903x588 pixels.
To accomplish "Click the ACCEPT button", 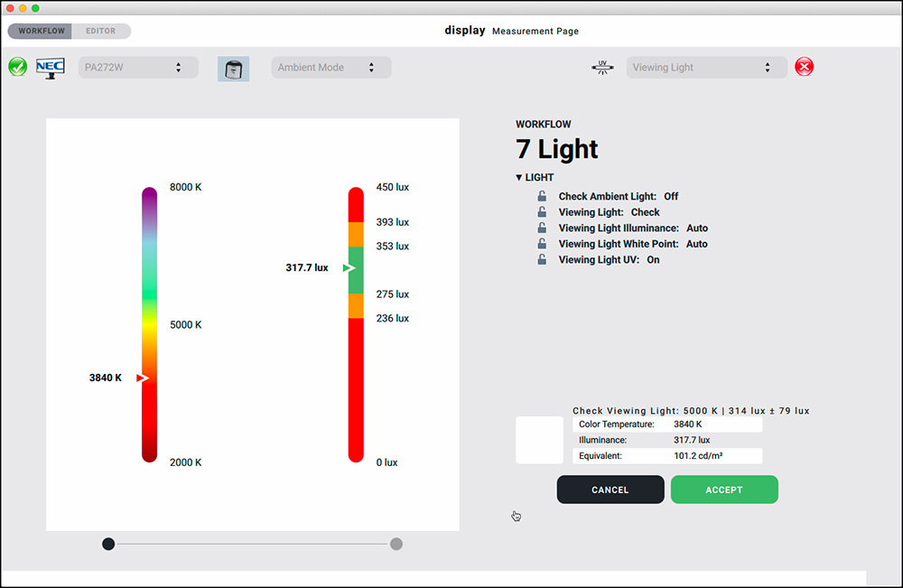I will pyautogui.click(x=724, y=490).
